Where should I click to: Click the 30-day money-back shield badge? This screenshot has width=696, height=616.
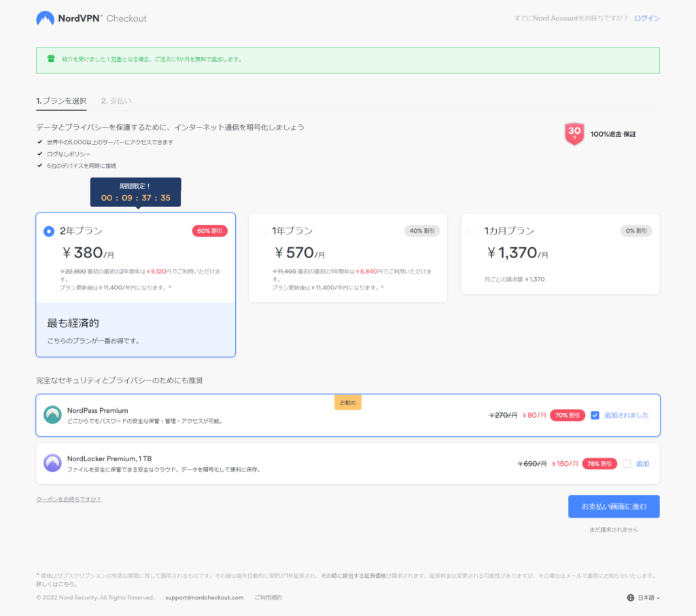[574, 133]
